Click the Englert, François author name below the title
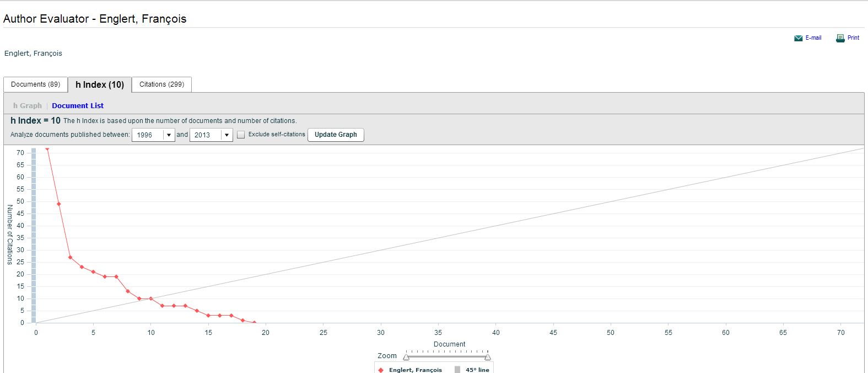Screen dimensions: 868x373 [33, 54]
